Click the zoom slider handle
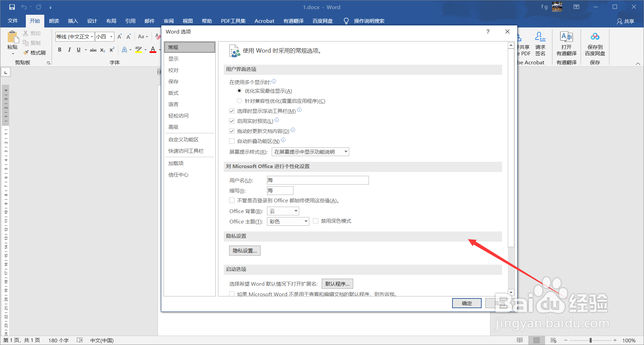 tap(591, 340)
